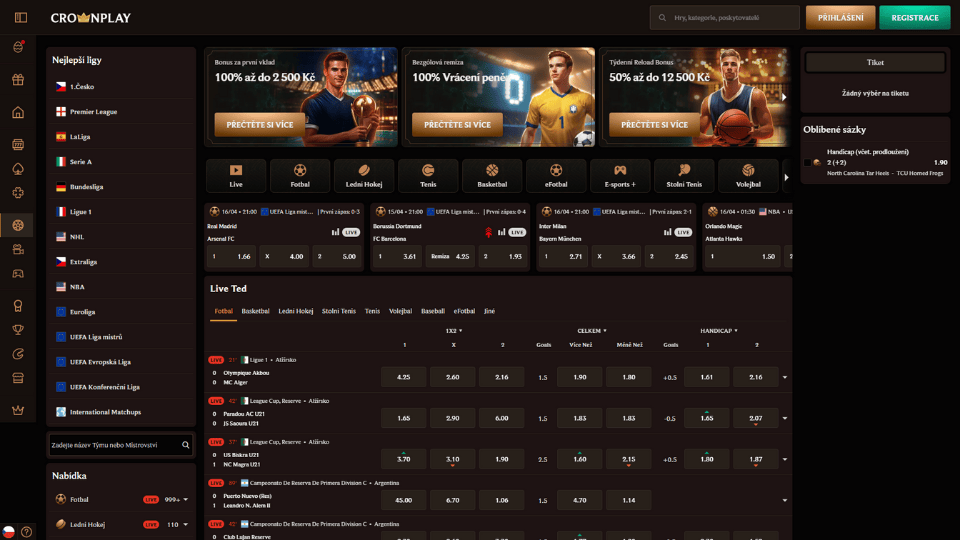960x540 pixels.
Task: Open the 1.Česko league link
Action: click(x=82, y=86)
